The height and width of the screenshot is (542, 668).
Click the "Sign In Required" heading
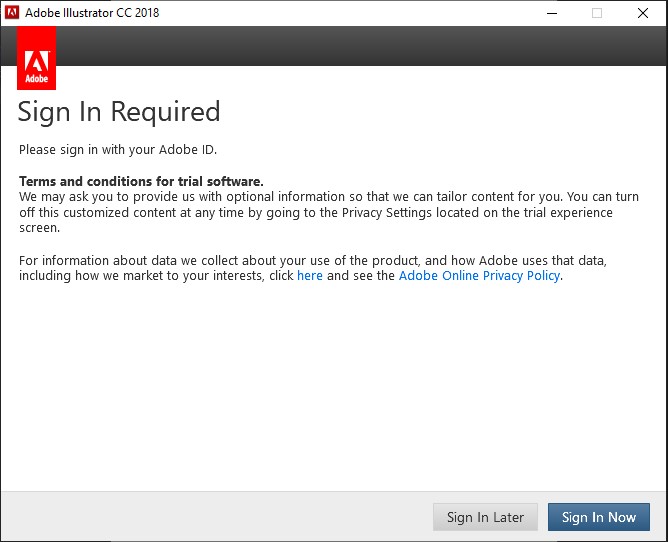(119, 111)
